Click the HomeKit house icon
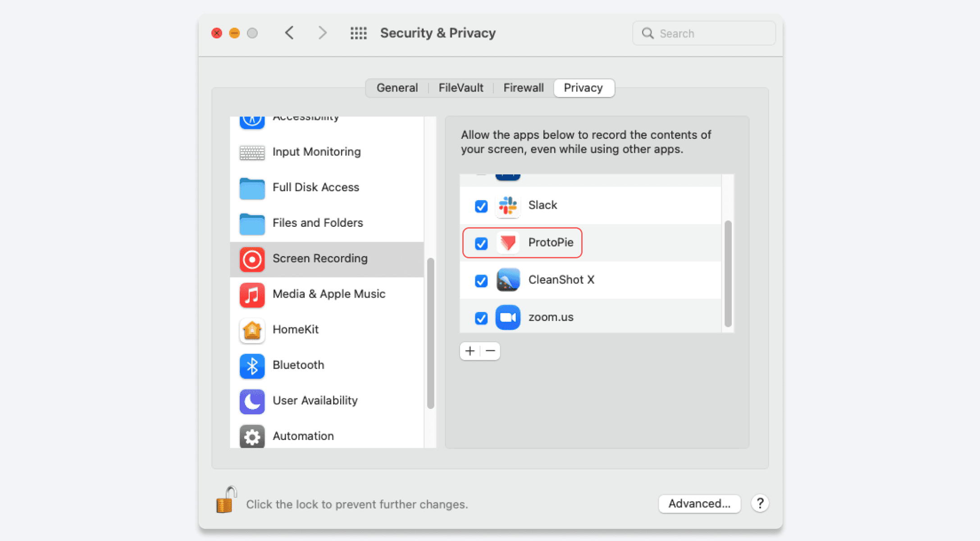This screenshot has height=541, width=980. [x=252, y=330]
